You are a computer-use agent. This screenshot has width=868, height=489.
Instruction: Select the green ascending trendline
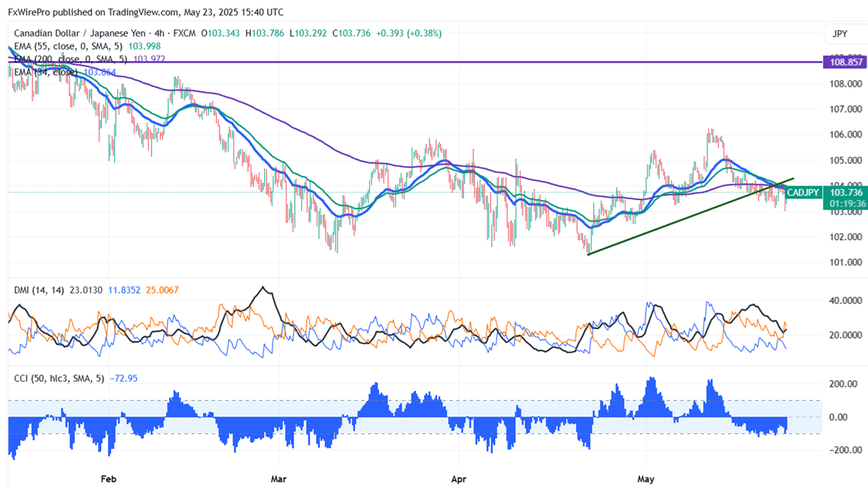[x=691, y=216]
